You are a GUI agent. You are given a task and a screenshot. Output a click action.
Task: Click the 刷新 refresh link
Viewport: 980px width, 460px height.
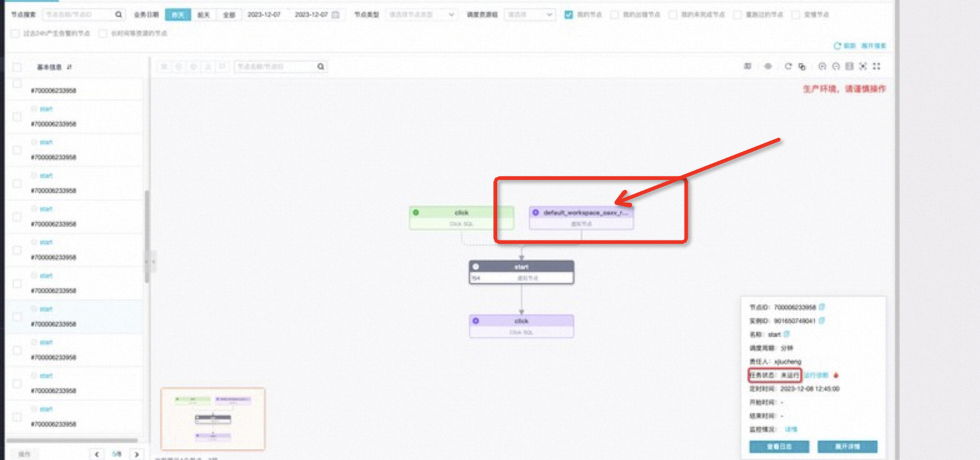[x=849, y=46]
